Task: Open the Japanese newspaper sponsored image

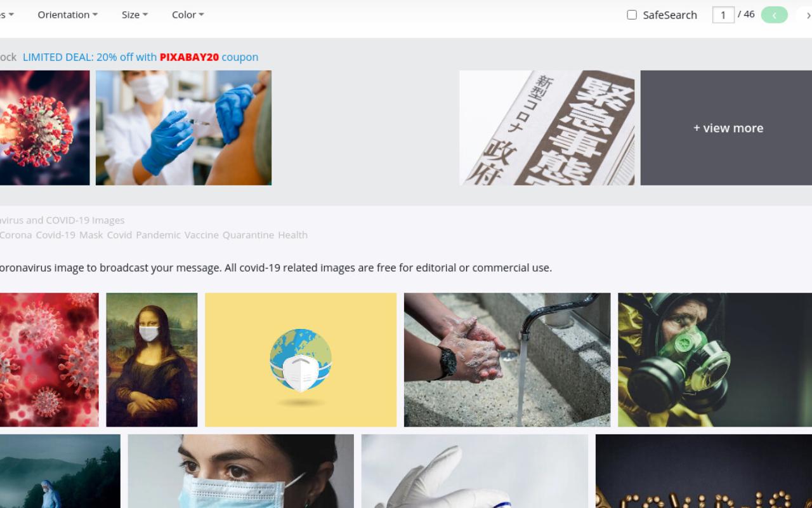Action: [x=547, y=128]
